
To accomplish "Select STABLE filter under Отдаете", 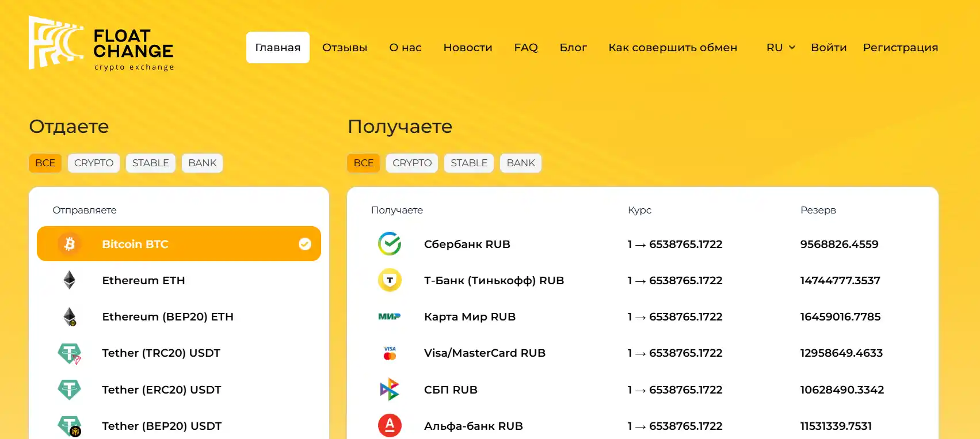I will pyautogui.click(x=151, y=163).
